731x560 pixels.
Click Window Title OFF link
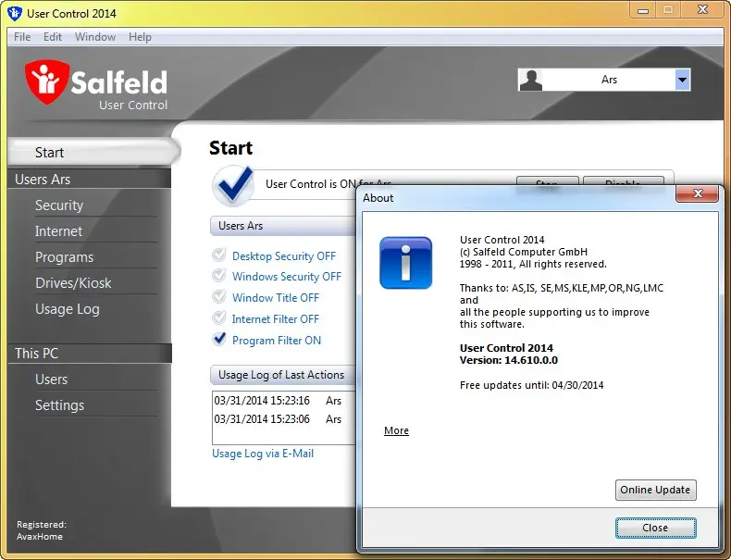coord(276,297)
